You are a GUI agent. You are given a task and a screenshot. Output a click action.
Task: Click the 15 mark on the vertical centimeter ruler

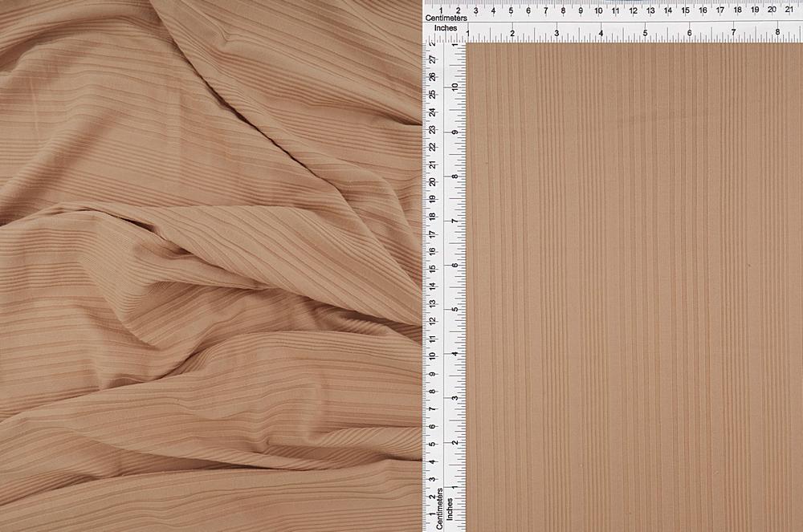point(433,268)
